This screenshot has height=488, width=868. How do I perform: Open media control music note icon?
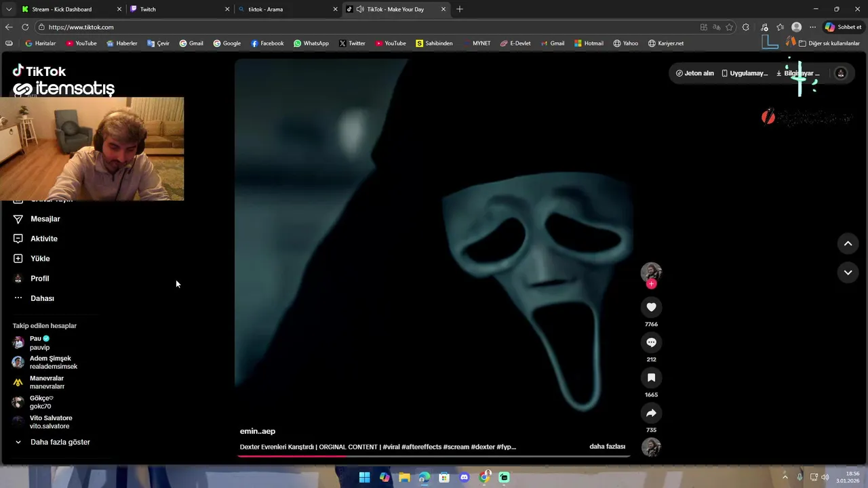765,27
